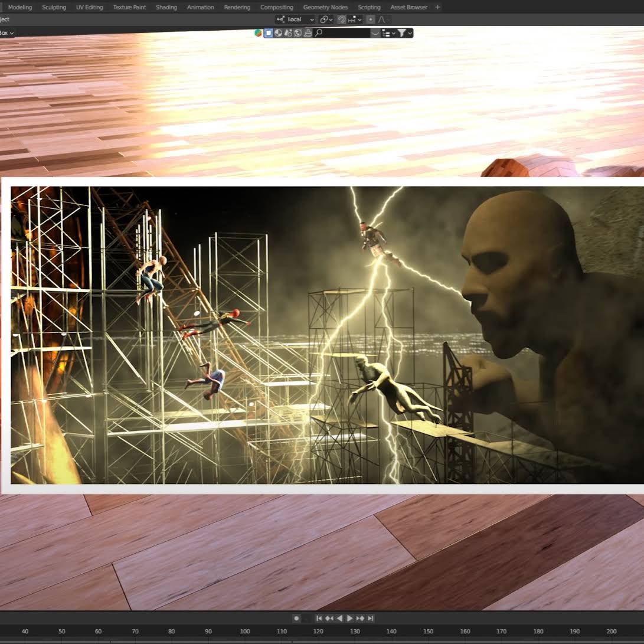Play the animation in reverse

tap(339, 618)
